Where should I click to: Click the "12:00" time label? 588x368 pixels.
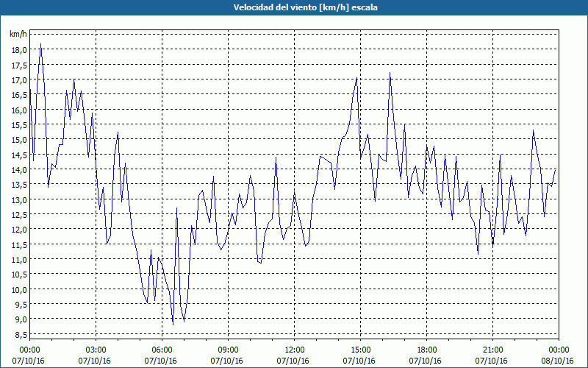293,350
